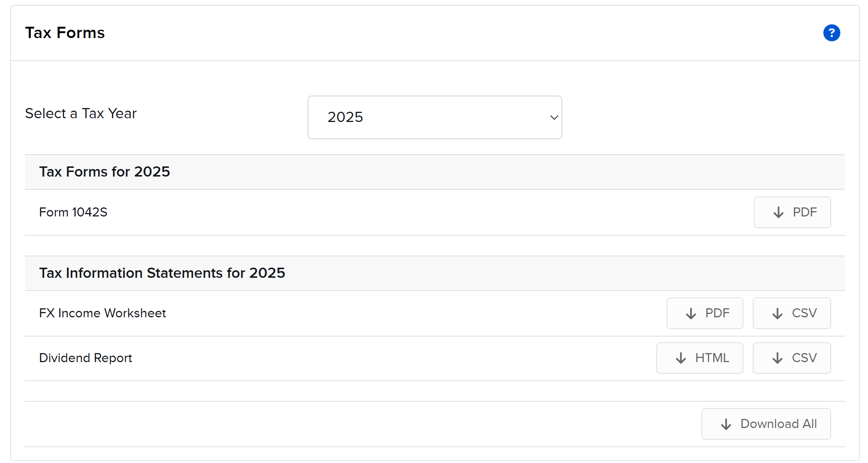Click the down-arrow icon in Download All
This screenshot has height=463, width=868.
pos(726,424)
